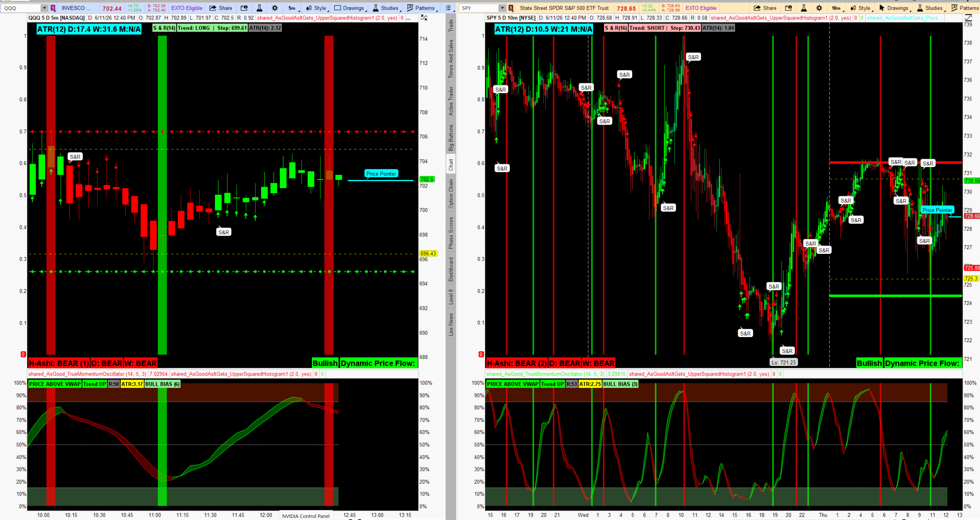Click the EXTO Eligible label for QQQ
Viewport: 980px width, 520px height.
coord(187,8)
